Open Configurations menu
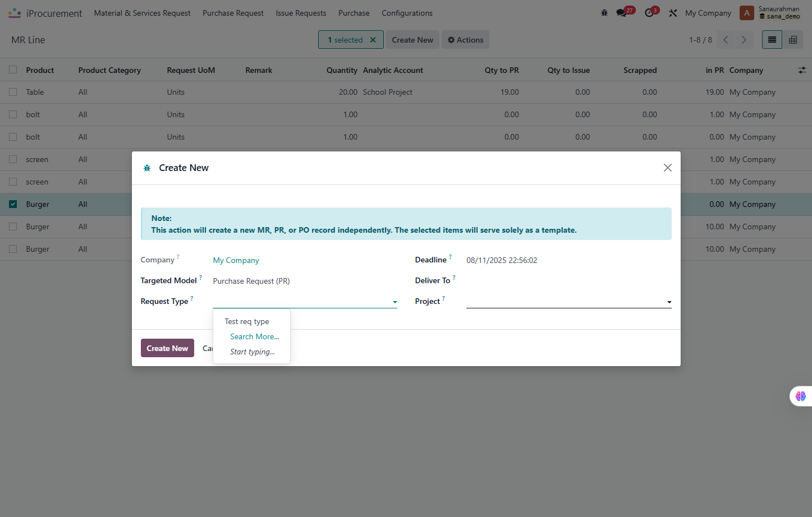Viewport: 812px width, 517px height. pos(407,13)
